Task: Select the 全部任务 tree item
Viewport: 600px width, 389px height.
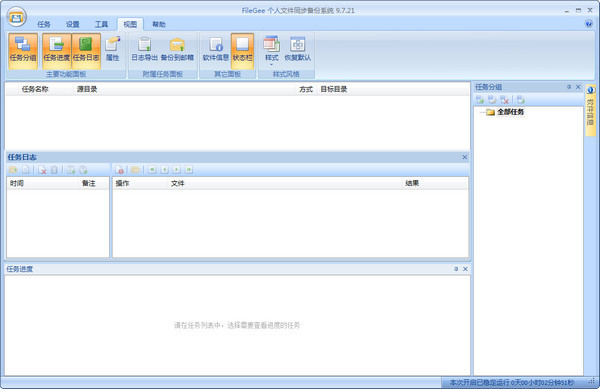Action: pos(510,112)
